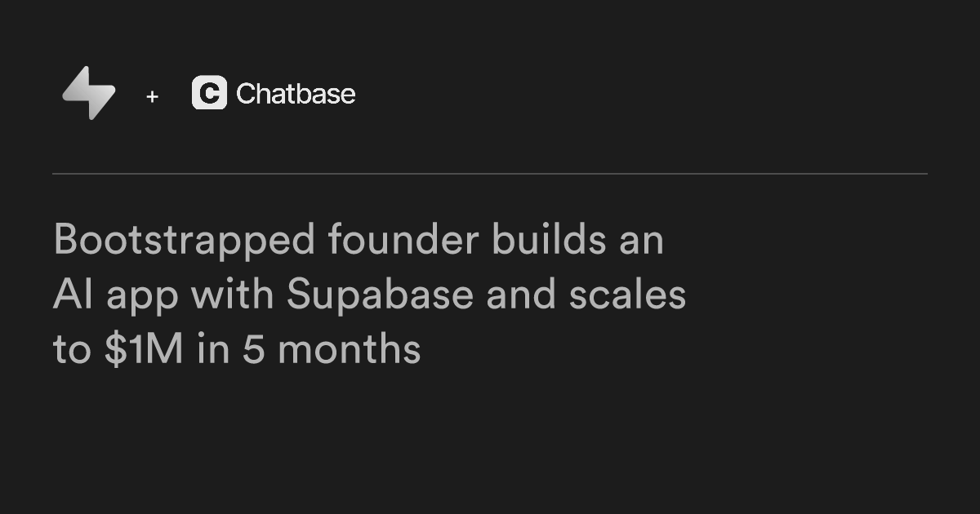Click the Chatbase wordmark text

(x=296, y=94)
